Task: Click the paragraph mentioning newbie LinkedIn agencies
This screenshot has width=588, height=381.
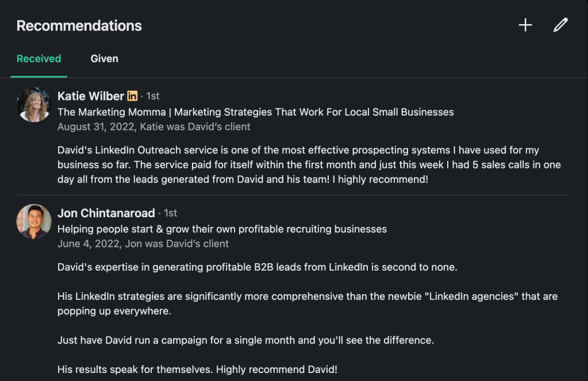Action: coord(307,303)
